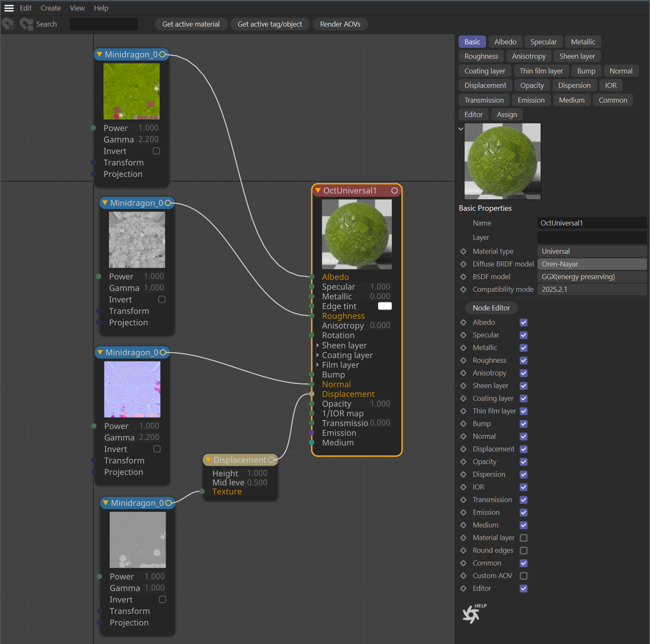650x644 pixels.
Task: Click the Get active material button
Action: pos(191,24)
